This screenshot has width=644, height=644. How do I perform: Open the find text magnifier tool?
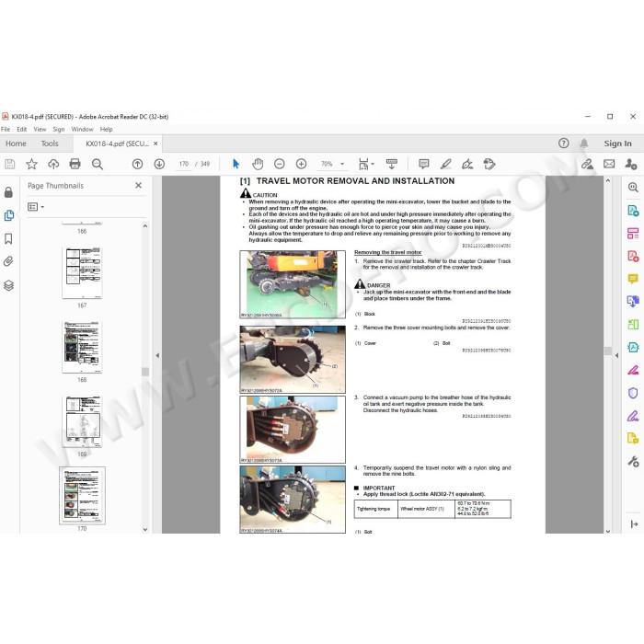pyautogui.click(x=97, y=165)
